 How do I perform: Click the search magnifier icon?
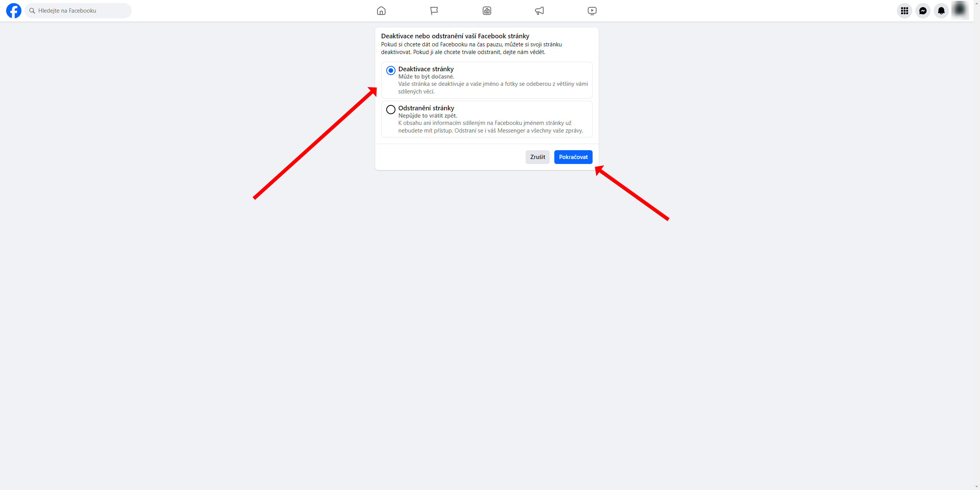[x=32, y=11]
